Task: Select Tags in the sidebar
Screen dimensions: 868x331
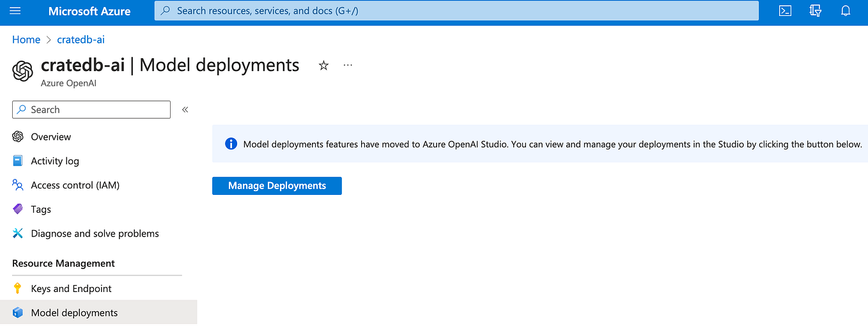Action: 41,210
